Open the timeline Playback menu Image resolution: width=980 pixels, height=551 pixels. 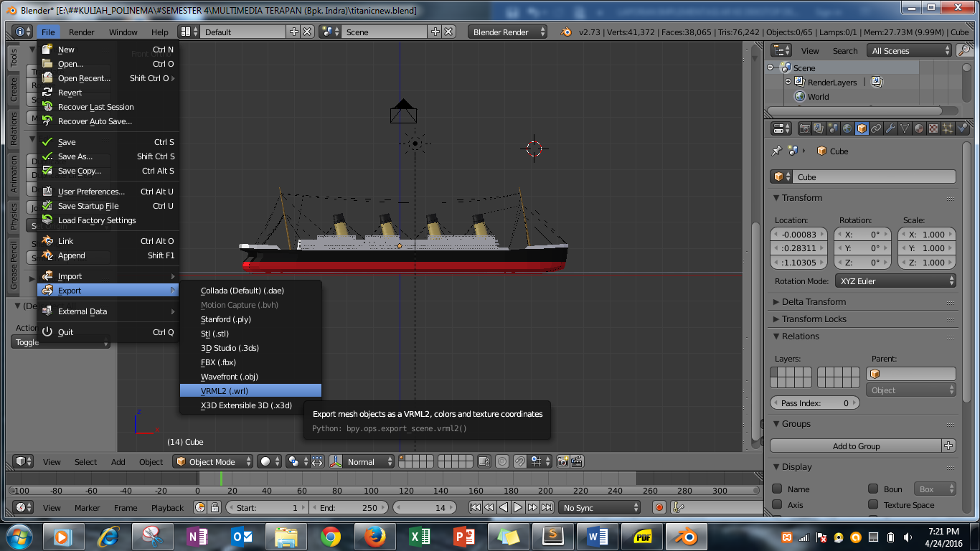tap(167, 507)
